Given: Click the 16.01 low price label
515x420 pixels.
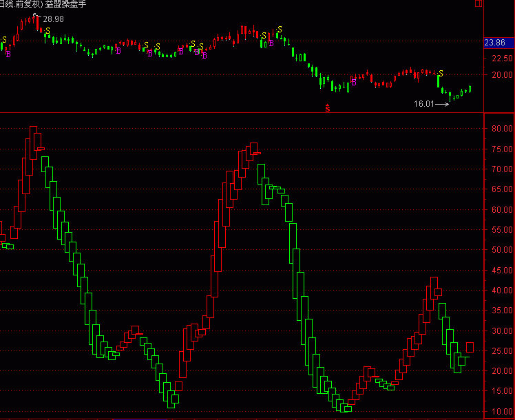Looking at the screenshot, I should pos(424,104).
